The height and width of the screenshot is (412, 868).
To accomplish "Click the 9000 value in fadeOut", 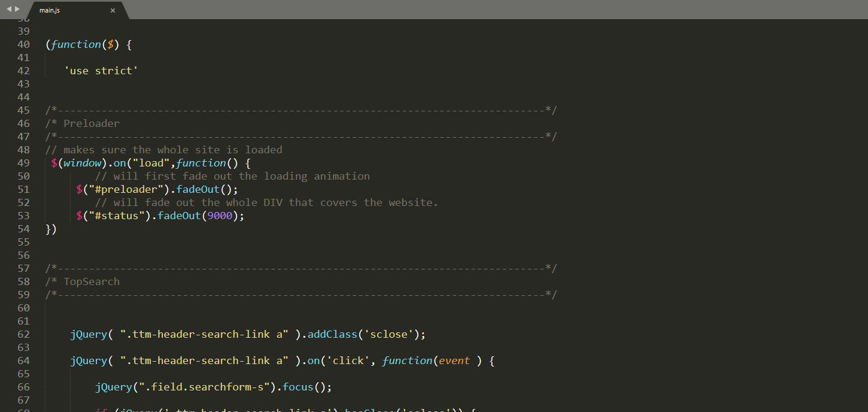I will click(220, 216).
